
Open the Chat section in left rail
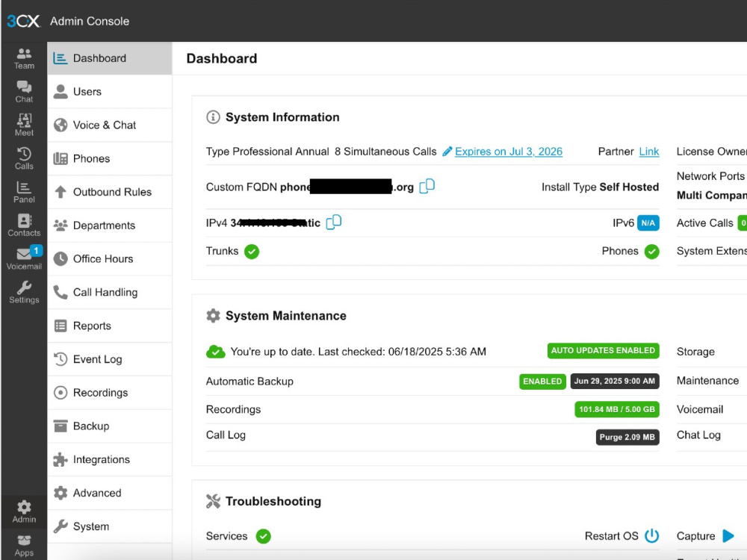(x=24, y=92)
